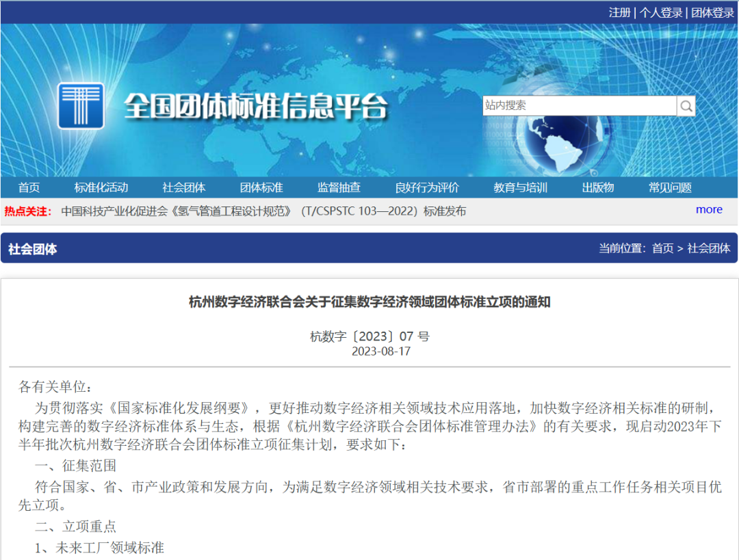
Task: Open the 团体登录 login link
Action: pyautogui.click(x=712, y=12)
